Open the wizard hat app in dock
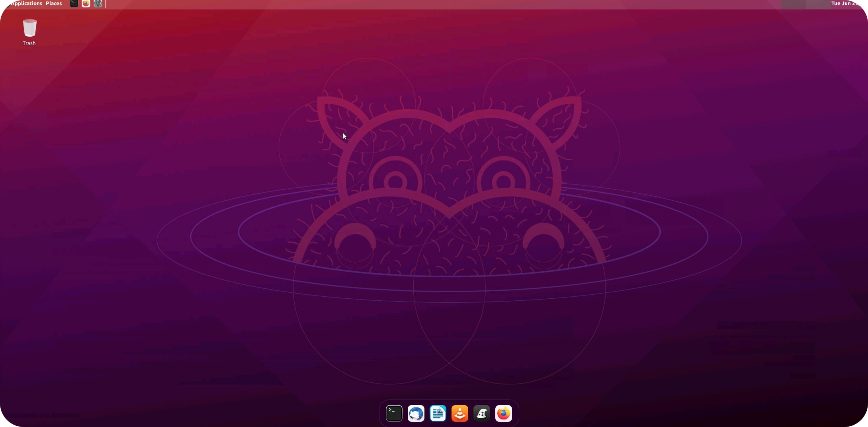 (482, 413)
